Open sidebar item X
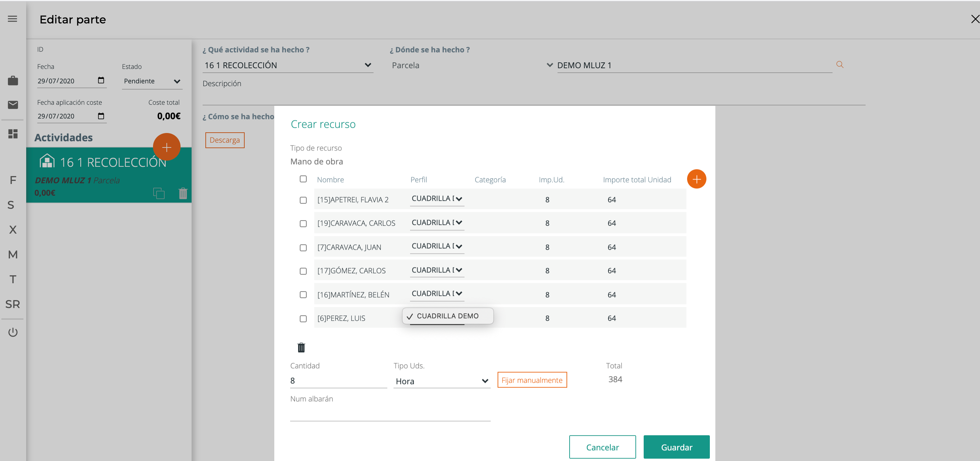This screenshot has height=461, width=980. (x=13, y=230)
